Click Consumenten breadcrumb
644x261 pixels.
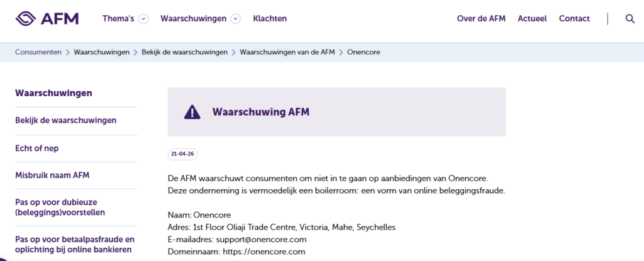tap(38, 52)
